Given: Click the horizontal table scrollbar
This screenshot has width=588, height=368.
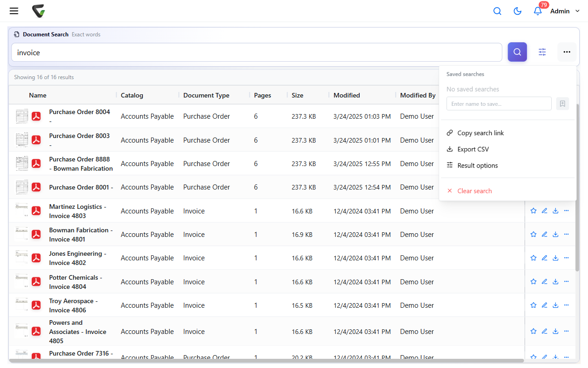Looking at the screenshot, I should pos(266,361).
